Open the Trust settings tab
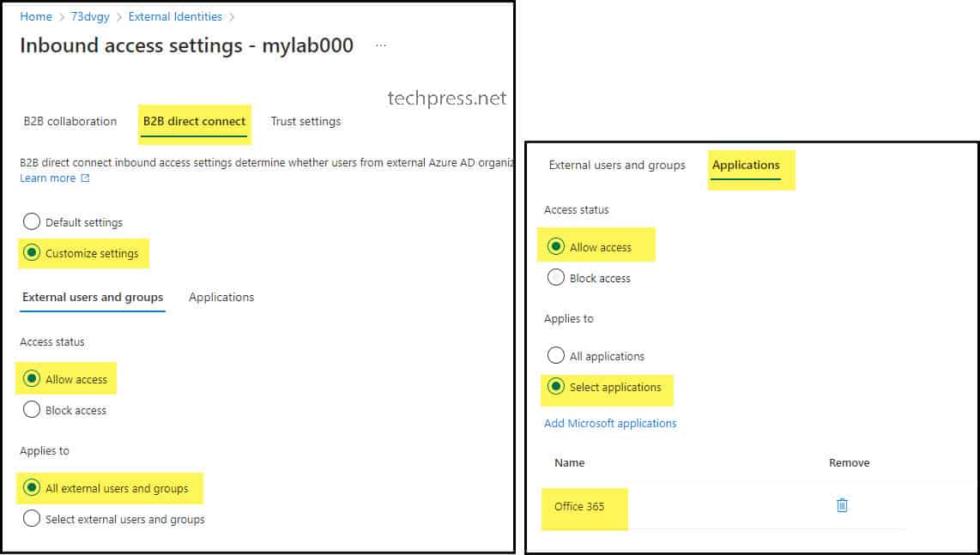980x555 pixels. (305, 121)
